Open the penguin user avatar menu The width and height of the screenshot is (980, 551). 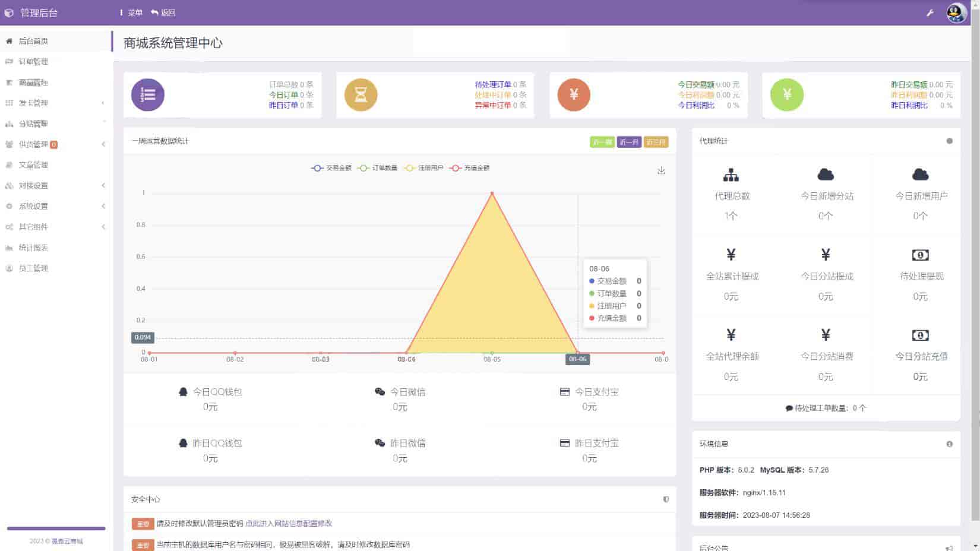click(956, 12)
